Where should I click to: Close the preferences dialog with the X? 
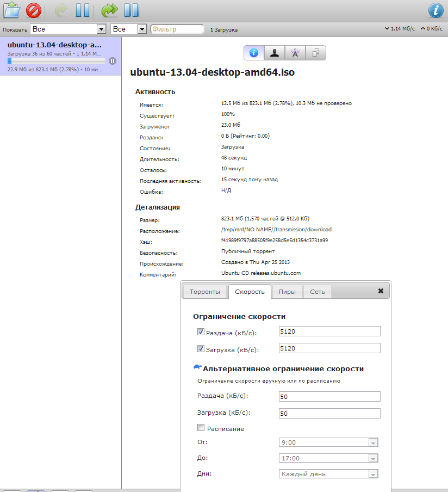pyautogui.click(x=381, y=291)
